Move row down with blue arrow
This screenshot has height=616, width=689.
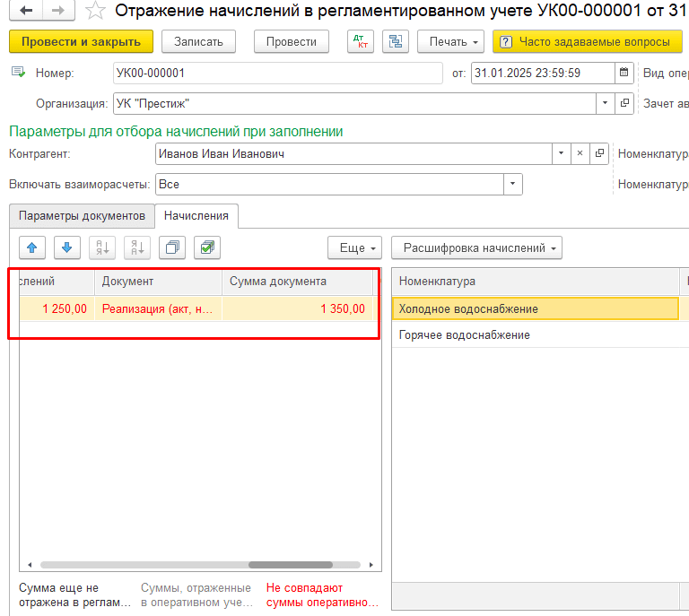point(67,247)
